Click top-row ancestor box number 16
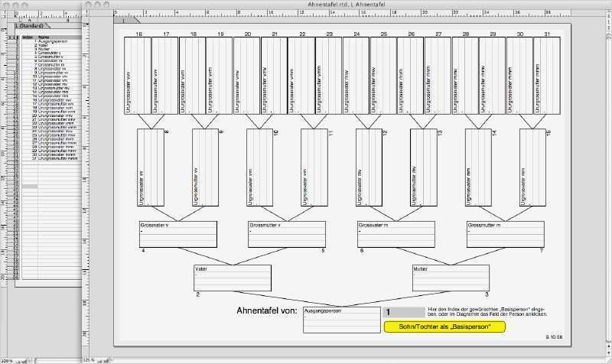This screenshot has width=612, height=364. click(x=138, y=76)
